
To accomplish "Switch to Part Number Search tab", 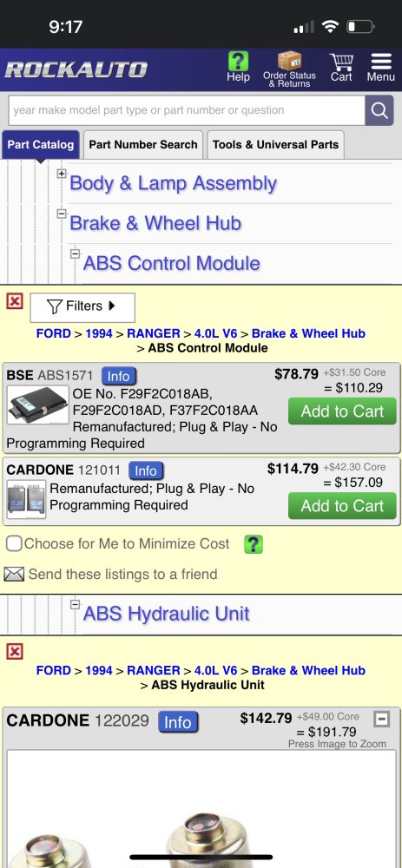I will click(x=143, y=144).
